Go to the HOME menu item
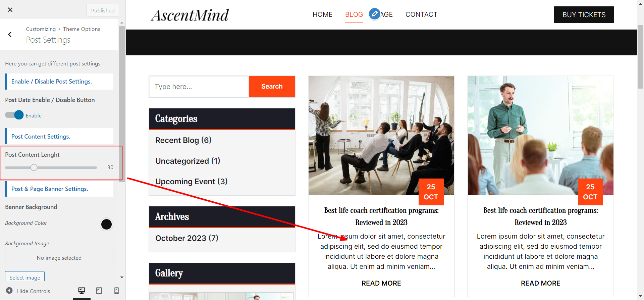This screenshot has height=300, width=644. pyautogui.click(x=322, y=14)
